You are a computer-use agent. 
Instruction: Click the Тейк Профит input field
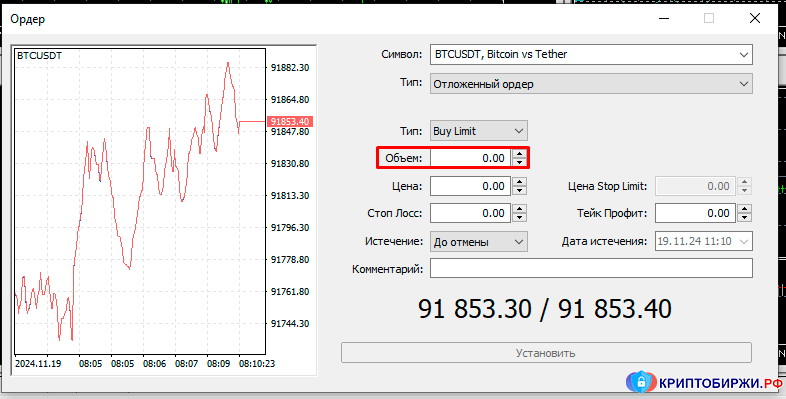696,213
